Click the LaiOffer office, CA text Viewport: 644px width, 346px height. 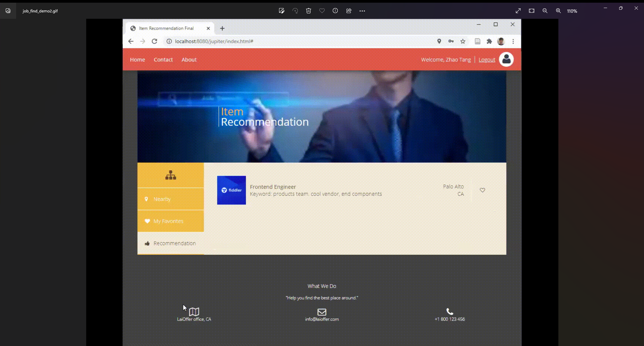click(194, 319)
